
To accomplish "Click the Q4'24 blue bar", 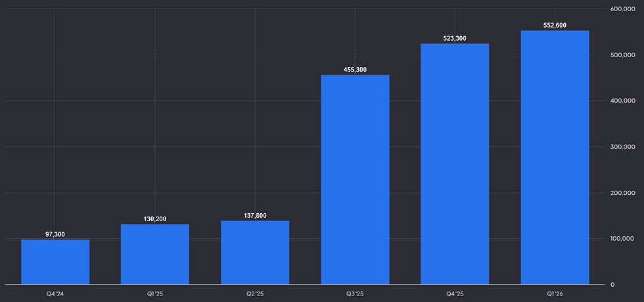I will 55,262.
